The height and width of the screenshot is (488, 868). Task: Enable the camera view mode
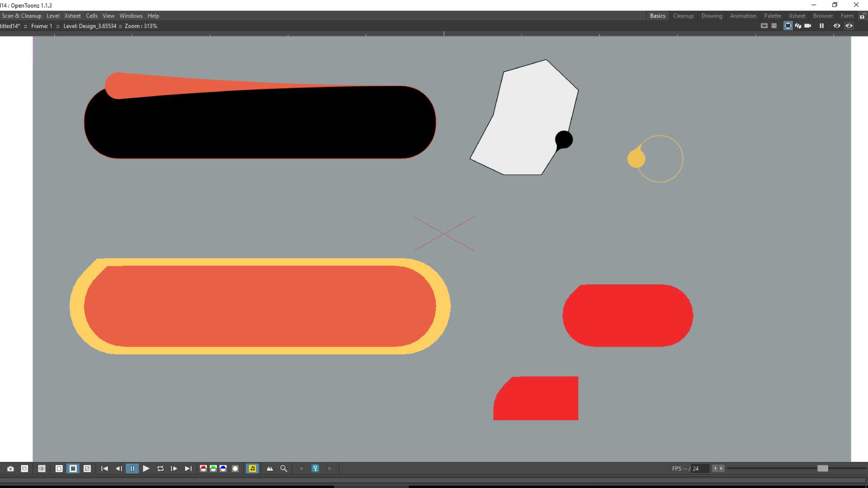tap(788, 26)
